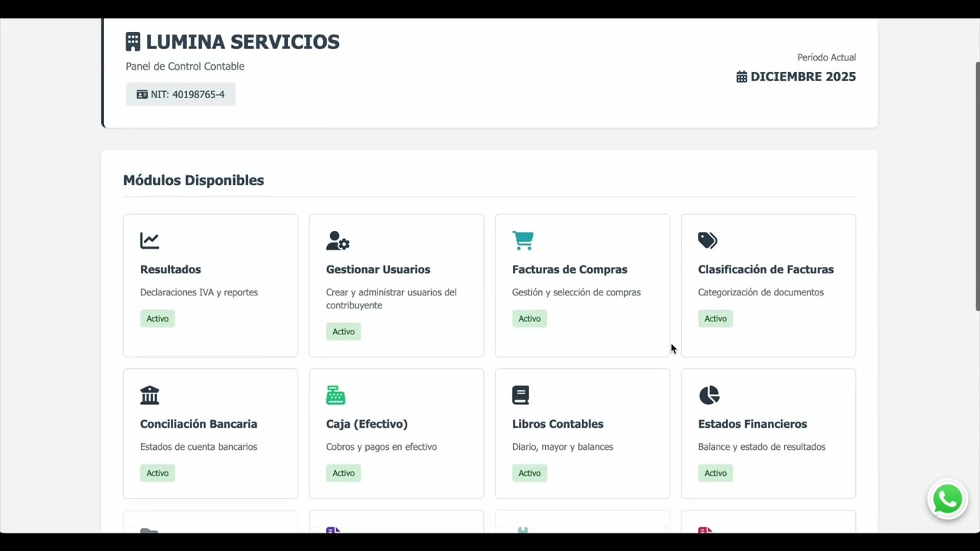The width and height of the screenshot is (980, 551).
Task: Click the Resultados line-chart icon
Action: pos(149,240)
